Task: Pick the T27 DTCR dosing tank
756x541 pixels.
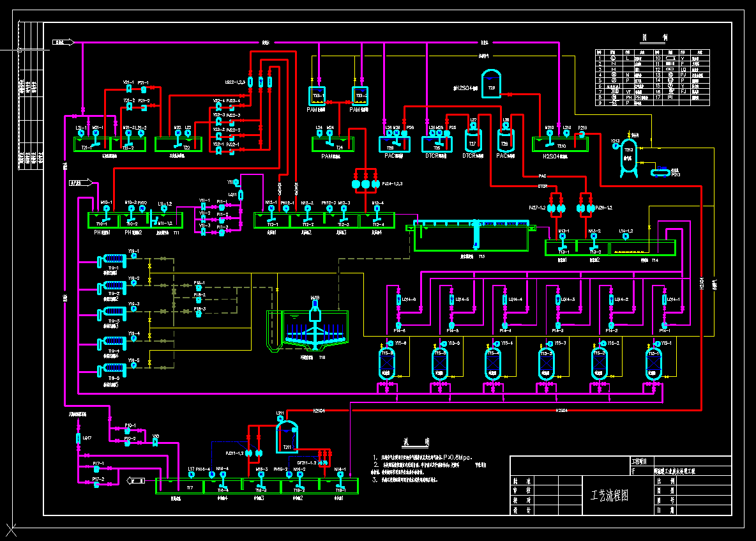Action: 472,141
